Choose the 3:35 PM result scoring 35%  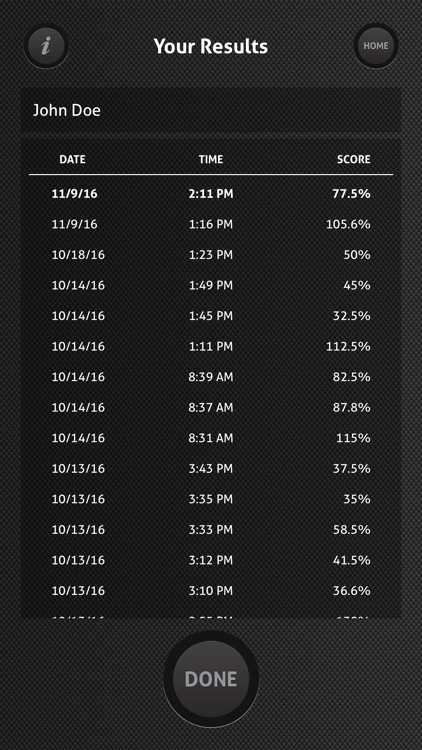coord(211,499)
